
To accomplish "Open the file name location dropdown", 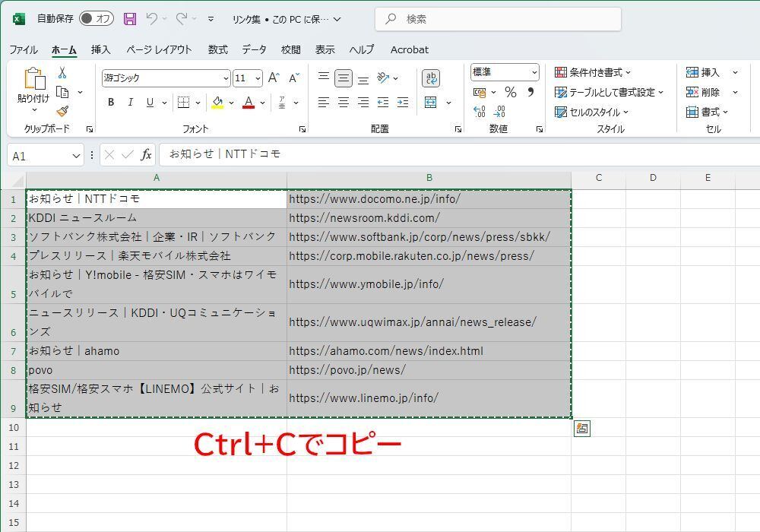I will (337, 20).
